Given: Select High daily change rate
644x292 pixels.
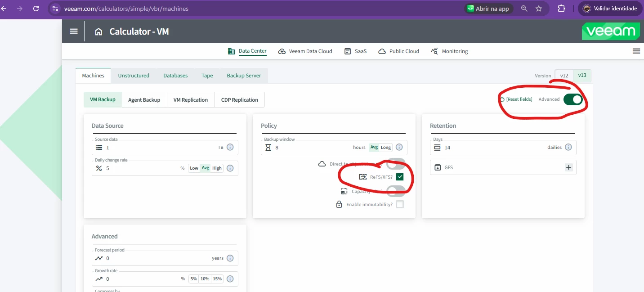Looking at the screenshot, I should 217,168.
